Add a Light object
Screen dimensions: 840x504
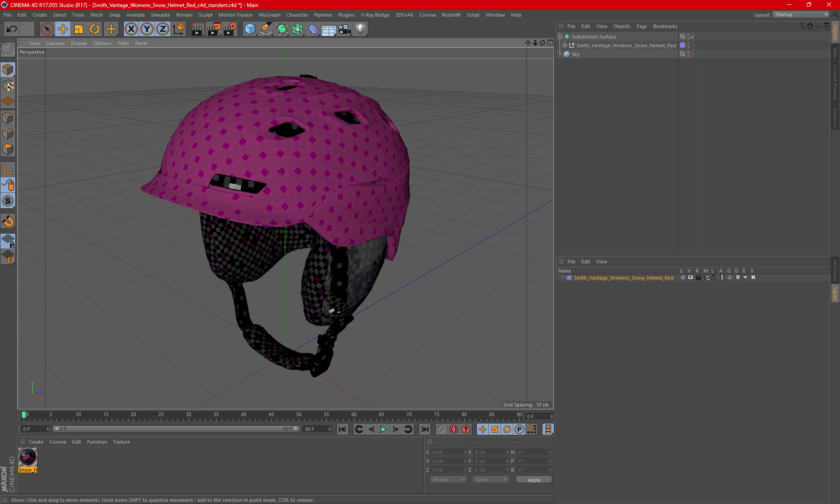(360, 29)
